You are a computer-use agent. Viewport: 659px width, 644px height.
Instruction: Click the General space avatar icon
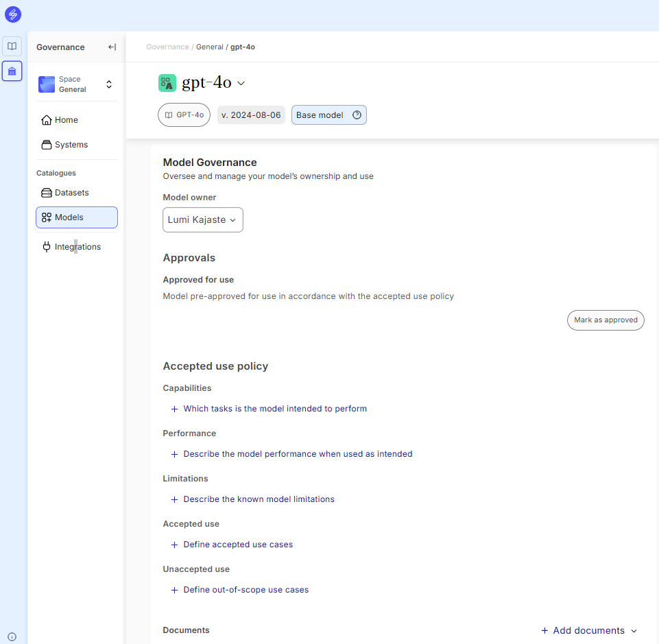47,84
